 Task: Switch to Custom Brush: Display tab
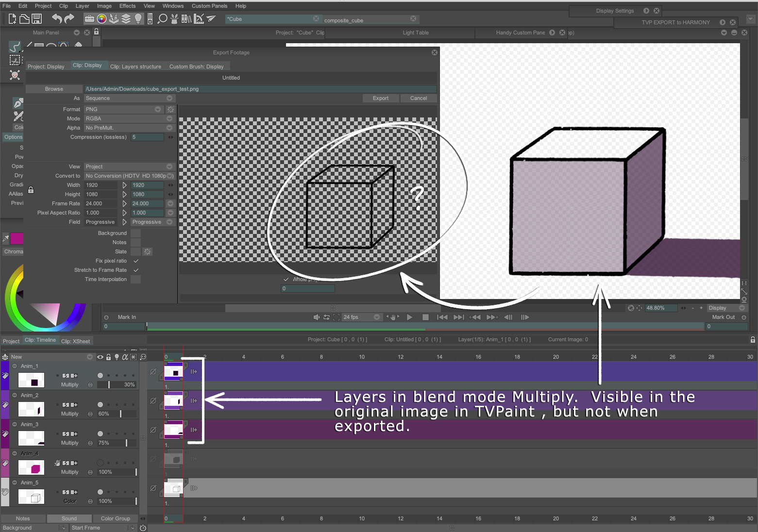click(196, 66)
